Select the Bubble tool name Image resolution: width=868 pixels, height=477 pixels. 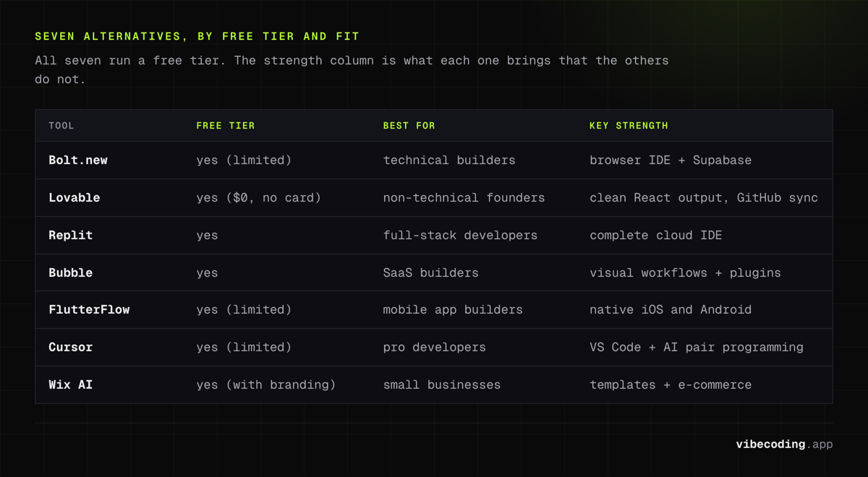coord(71,272)
